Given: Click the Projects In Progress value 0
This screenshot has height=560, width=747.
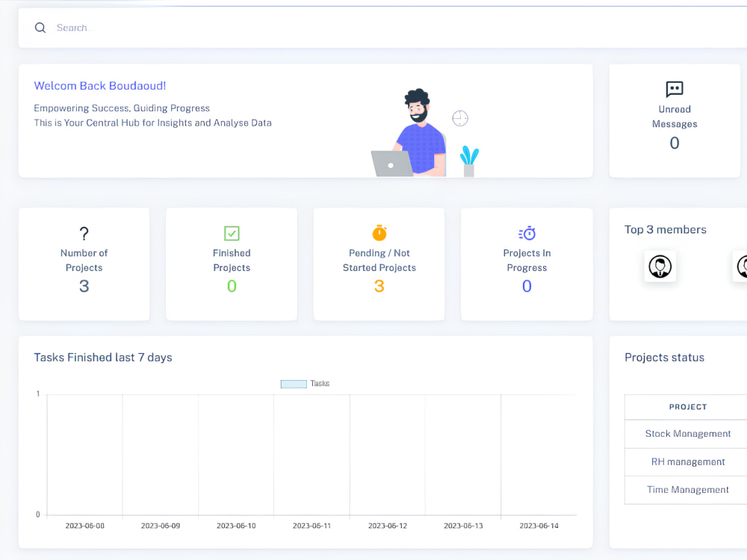Looking at the screenshot, I should 527,286.
